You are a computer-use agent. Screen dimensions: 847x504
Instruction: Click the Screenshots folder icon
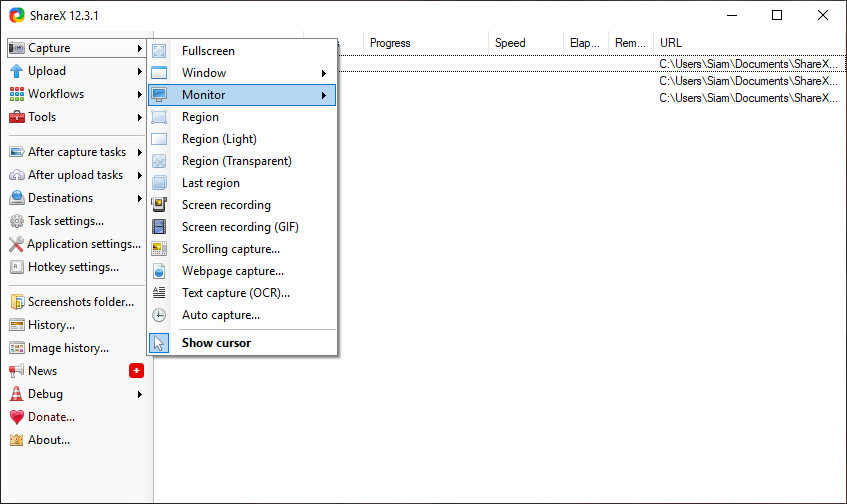tap(17, 302)
